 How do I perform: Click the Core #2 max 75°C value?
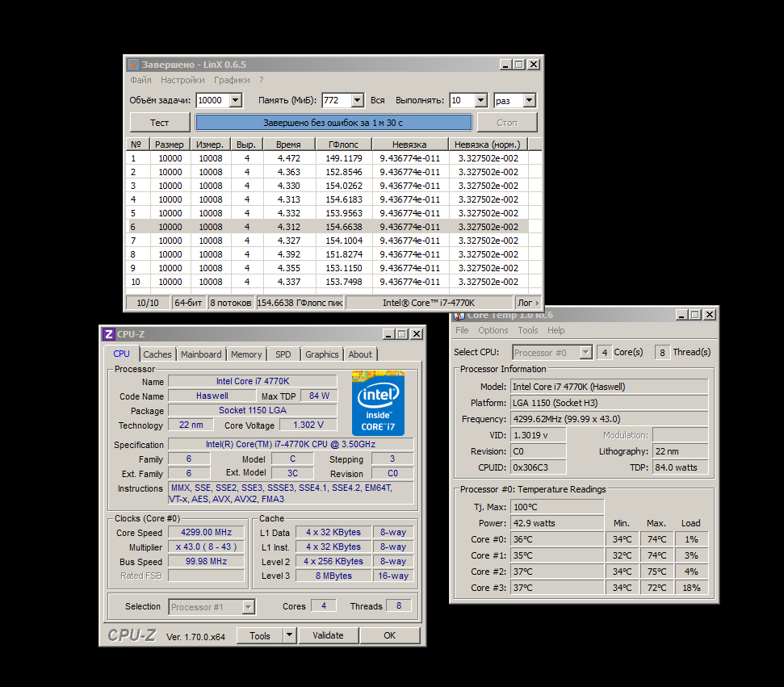(x=656, y=572)
